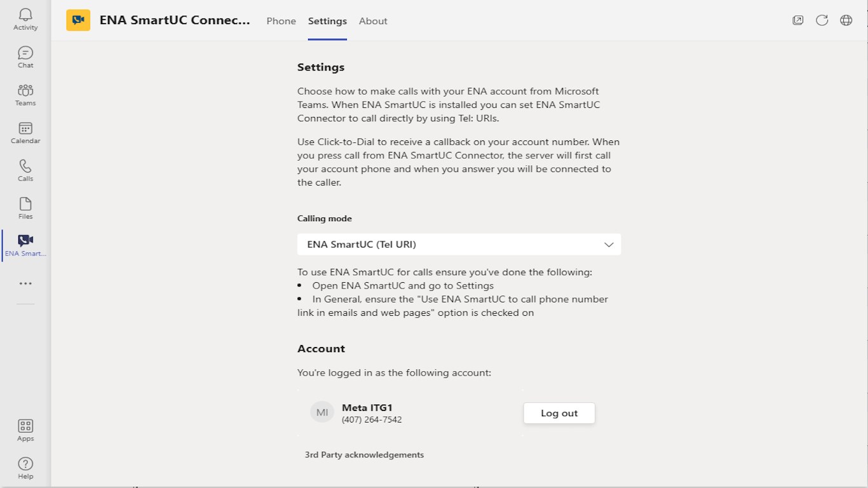This screenshot has height=488, width=868.
Task: Open the Activity feed icon
Action: tap(25, 19)
